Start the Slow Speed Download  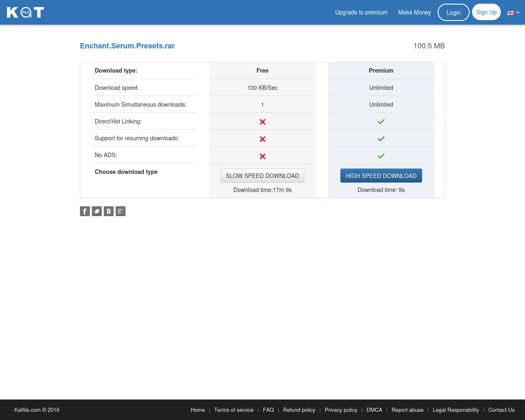262,176
